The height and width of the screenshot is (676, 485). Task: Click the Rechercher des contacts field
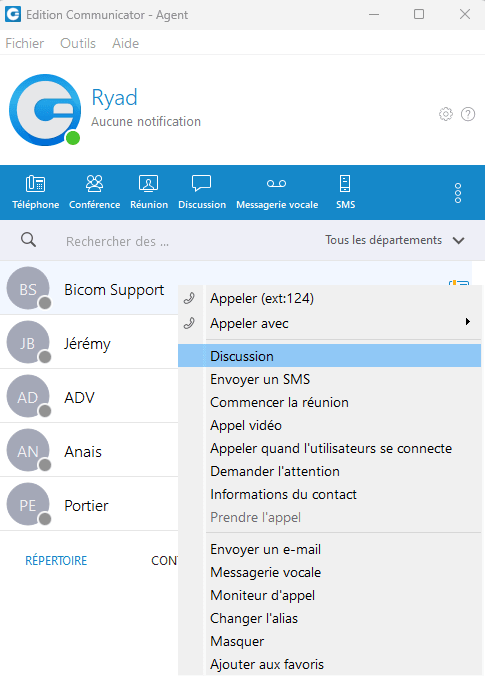117,241
